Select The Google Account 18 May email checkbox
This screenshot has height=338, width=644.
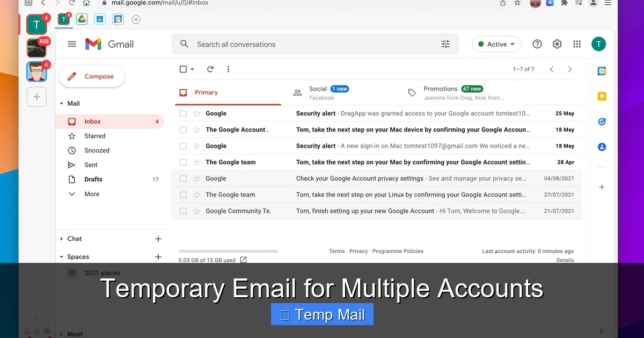(183, 129)
